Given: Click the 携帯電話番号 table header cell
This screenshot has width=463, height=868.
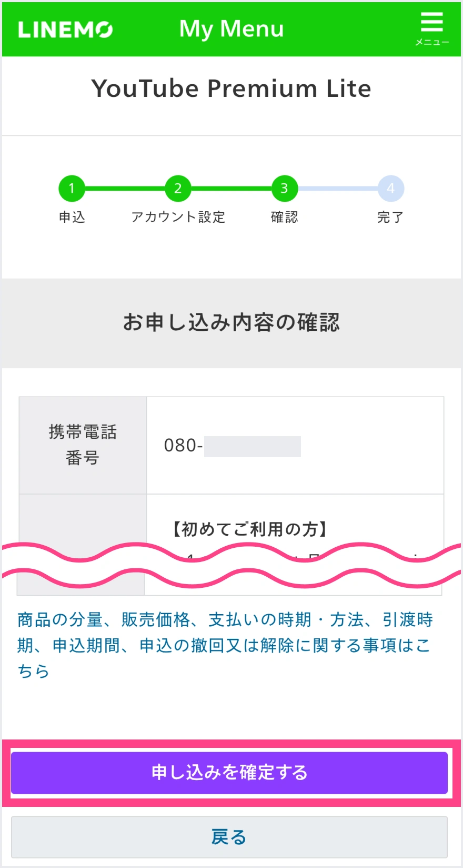Looking at the screenshot, I should (x=83, y=445).
